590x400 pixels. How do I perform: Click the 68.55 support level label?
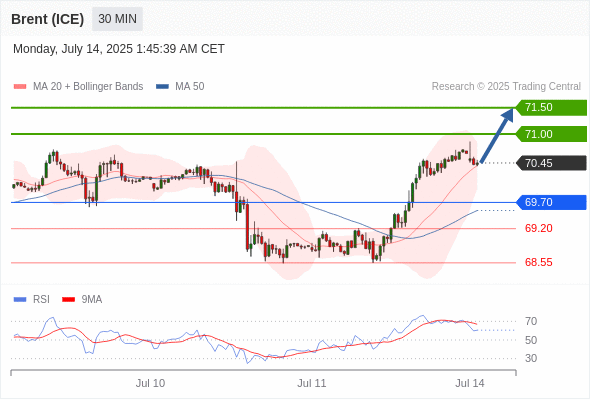click(x=538, y=262)
